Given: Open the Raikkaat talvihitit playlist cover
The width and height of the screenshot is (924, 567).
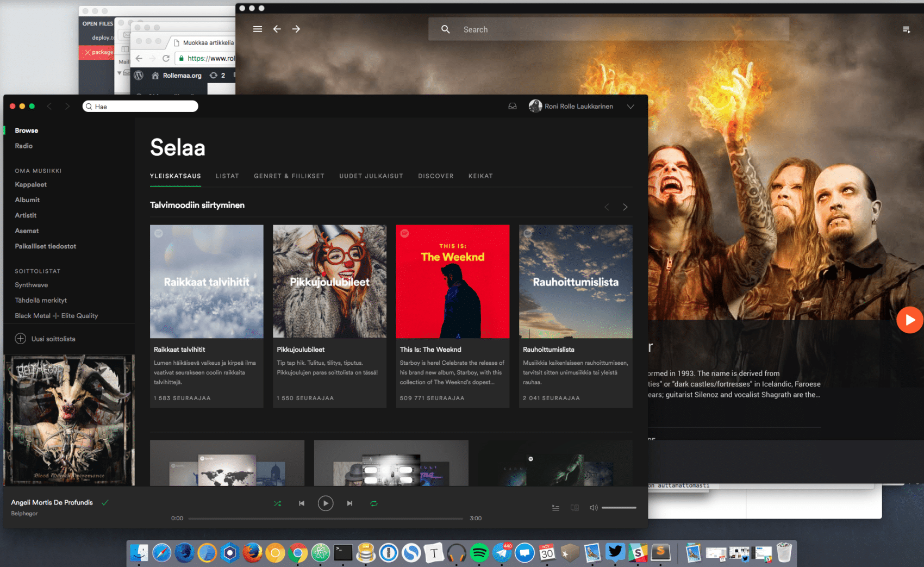Looking at the screenshot, I should pos(207,282).
